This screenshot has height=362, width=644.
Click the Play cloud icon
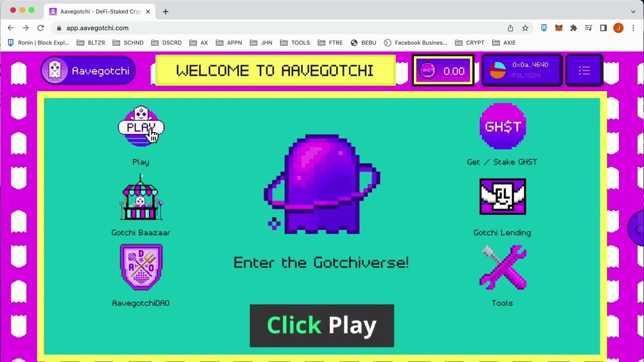point(141,126)
